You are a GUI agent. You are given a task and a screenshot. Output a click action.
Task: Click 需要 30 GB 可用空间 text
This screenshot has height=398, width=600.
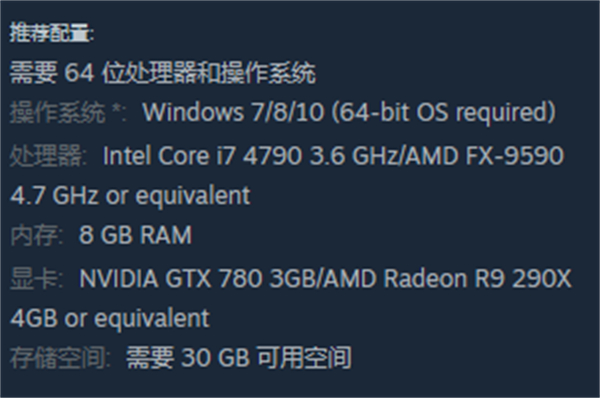click(239, 357)
